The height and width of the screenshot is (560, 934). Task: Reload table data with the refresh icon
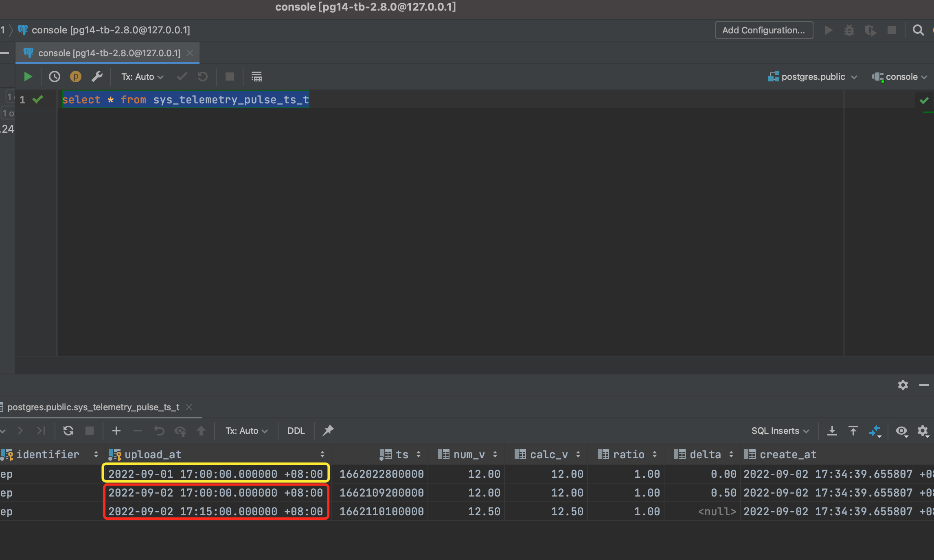(69, 431)
